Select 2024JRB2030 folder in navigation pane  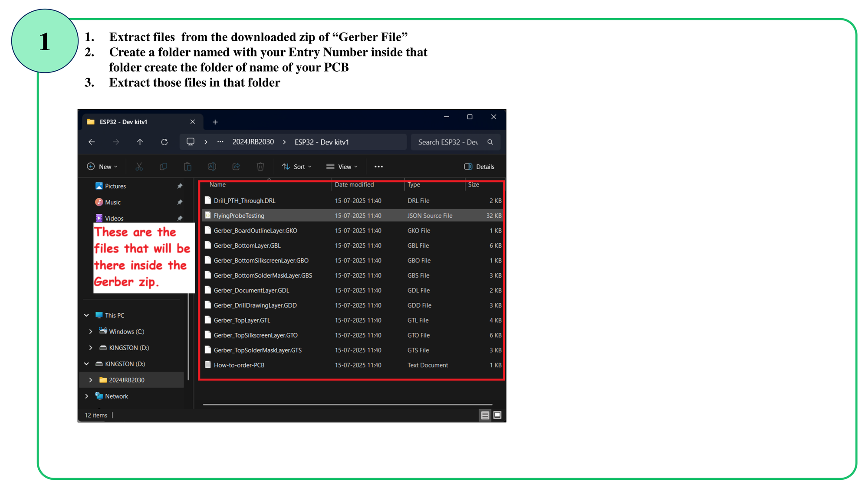point(132,380)
